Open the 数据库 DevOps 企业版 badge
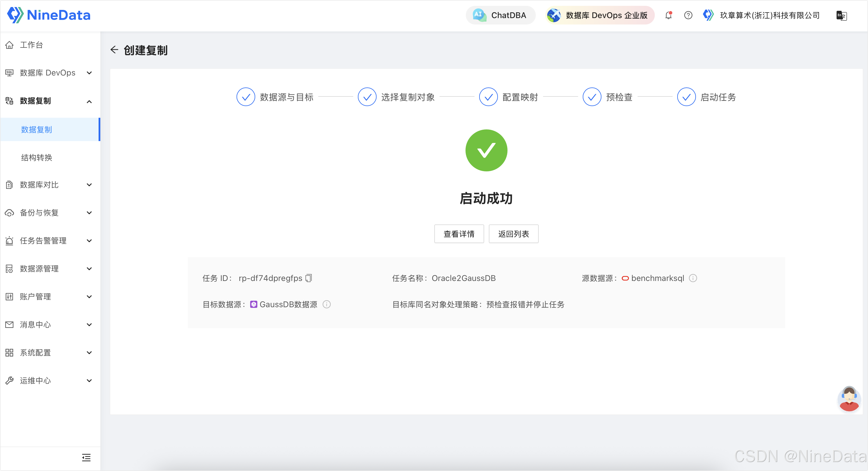The height and width of the screenshot is (471, 868). (x=600, y=15)
